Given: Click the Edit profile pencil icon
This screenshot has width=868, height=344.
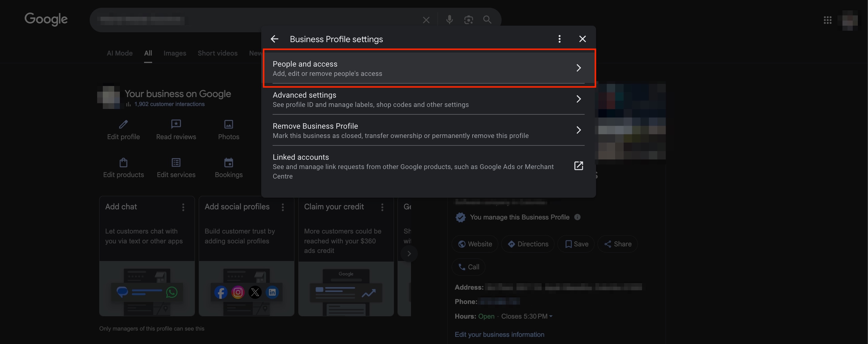Looking at the screenshot, I should point(123,125).
